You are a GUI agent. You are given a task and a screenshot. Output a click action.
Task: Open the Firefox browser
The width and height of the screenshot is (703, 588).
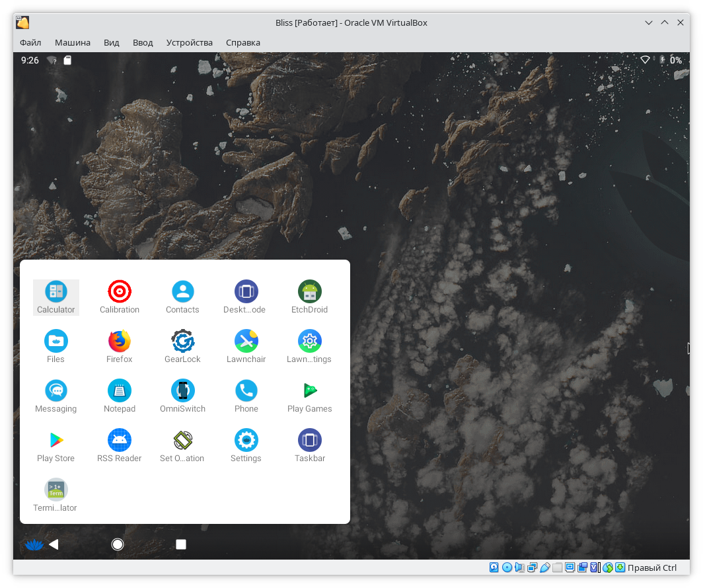click(x=120, y=346)
